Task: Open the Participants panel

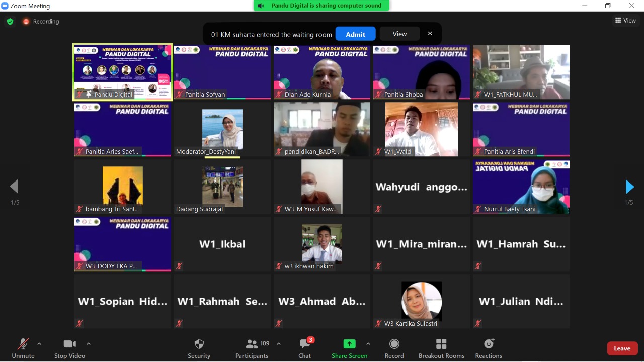Action: coord(252,348)
